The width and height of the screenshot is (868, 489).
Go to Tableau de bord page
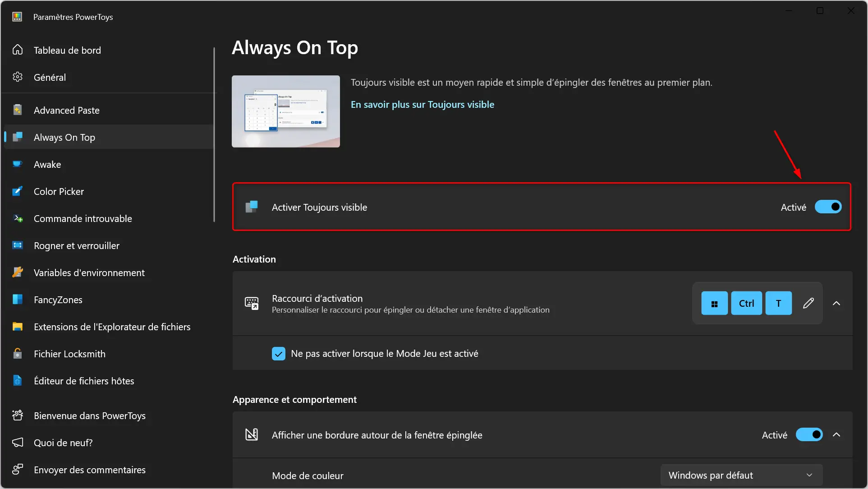click(x=108, y=50)
